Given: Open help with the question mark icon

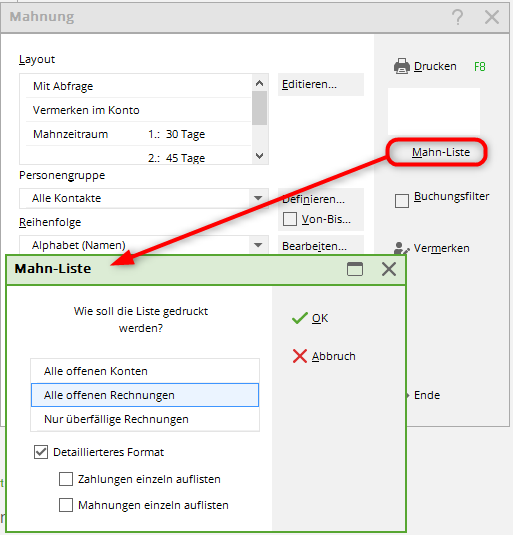Looking at the screenshot, I should (x=457, y=17).
